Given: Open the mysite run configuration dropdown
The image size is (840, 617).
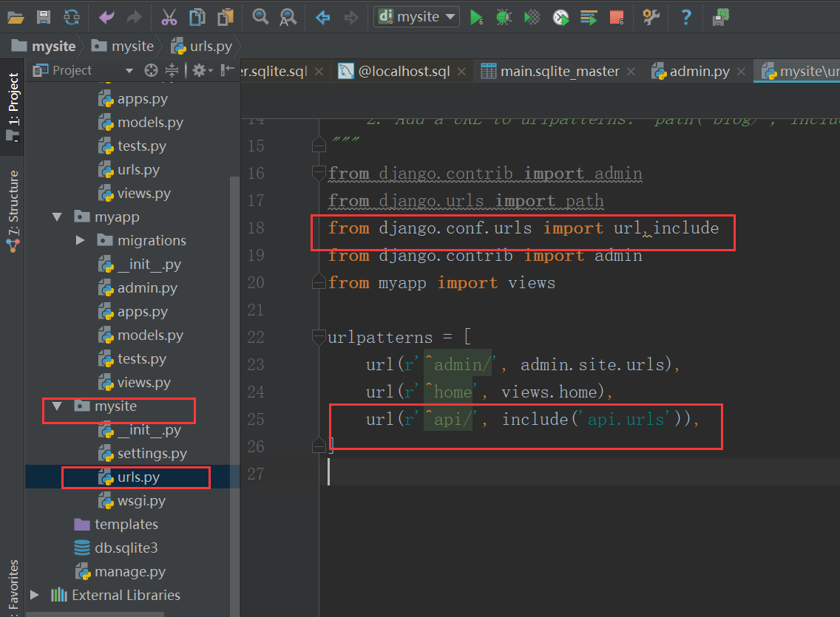Looking at the screenshot, I should pyautogui.click(x=416, y=16).
